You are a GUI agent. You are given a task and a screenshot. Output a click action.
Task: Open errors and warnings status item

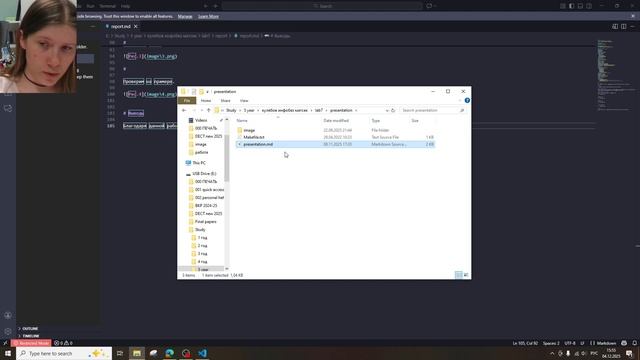(63, 343)
